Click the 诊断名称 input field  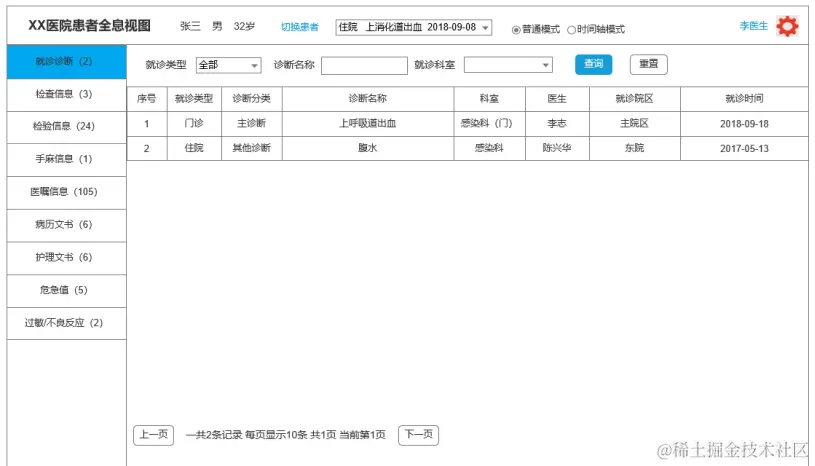(364, 65)
